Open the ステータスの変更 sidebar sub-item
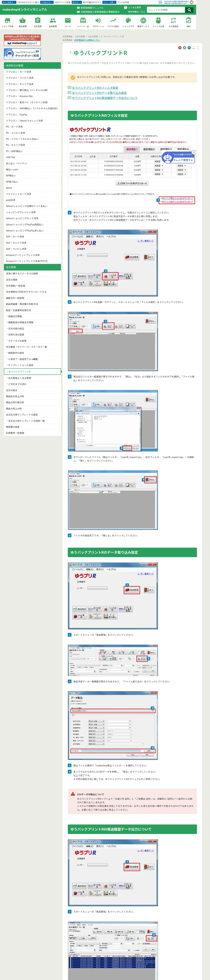This screenshot has width=210, height=980. click(x=32, y=341)
